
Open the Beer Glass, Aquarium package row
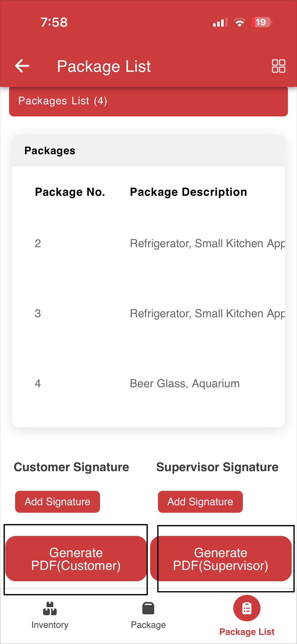(x=148, y=384)
